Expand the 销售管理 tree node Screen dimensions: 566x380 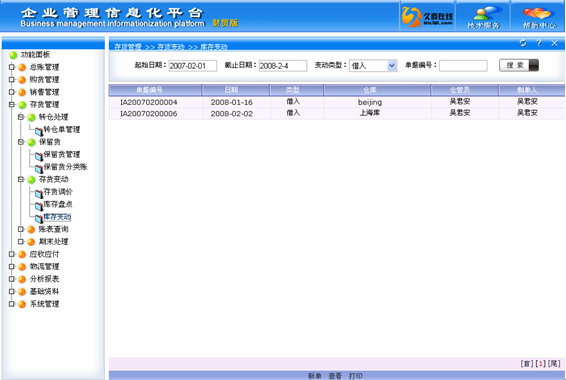(x=12, y=92)
